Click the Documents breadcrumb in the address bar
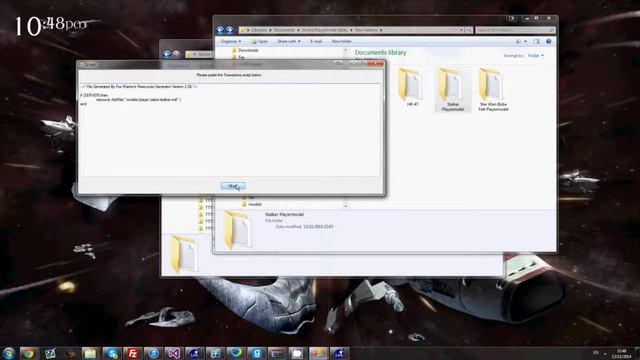The image size is (640, 360). (284, 30)
